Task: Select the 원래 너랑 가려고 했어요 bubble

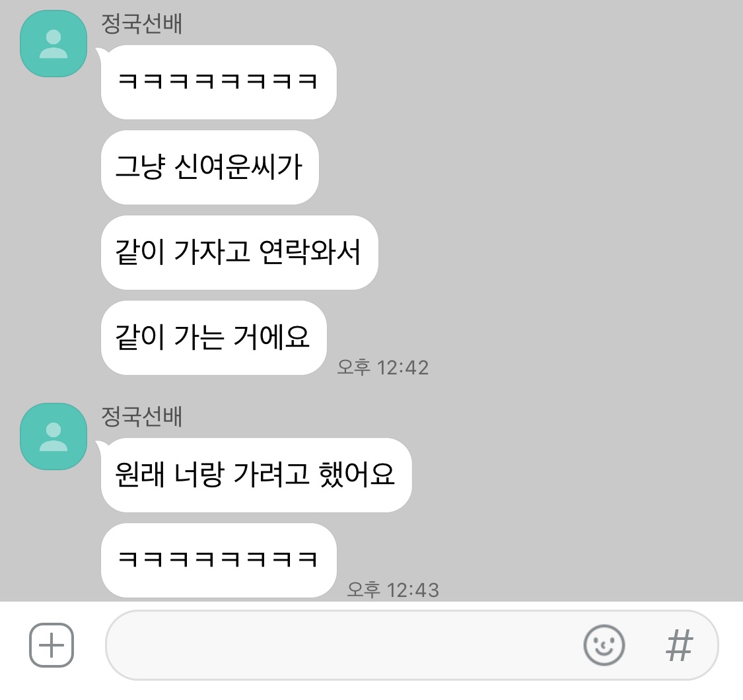Action: point(256,475)
